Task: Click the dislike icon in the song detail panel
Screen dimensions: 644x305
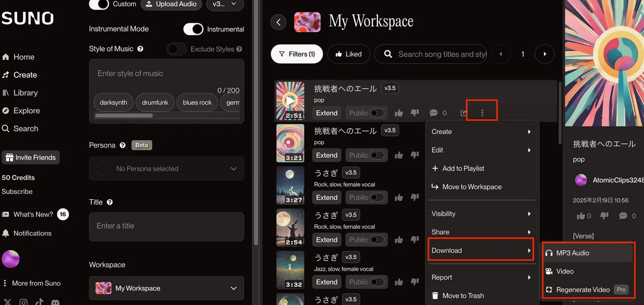Action: 604,216
